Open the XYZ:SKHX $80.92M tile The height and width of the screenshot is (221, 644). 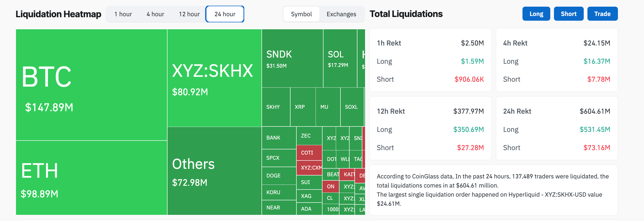214,78
